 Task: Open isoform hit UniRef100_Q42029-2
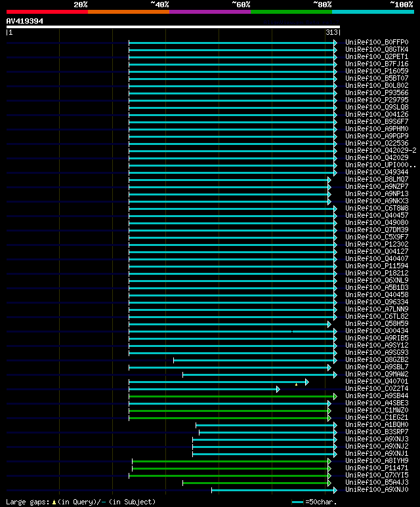point(381,150)
